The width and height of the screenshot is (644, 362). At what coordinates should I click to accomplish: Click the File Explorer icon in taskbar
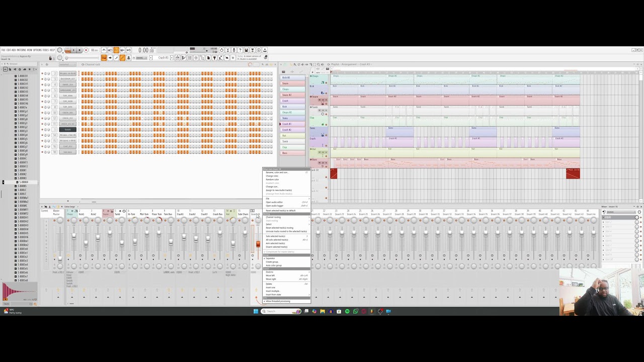coord(323,311)
